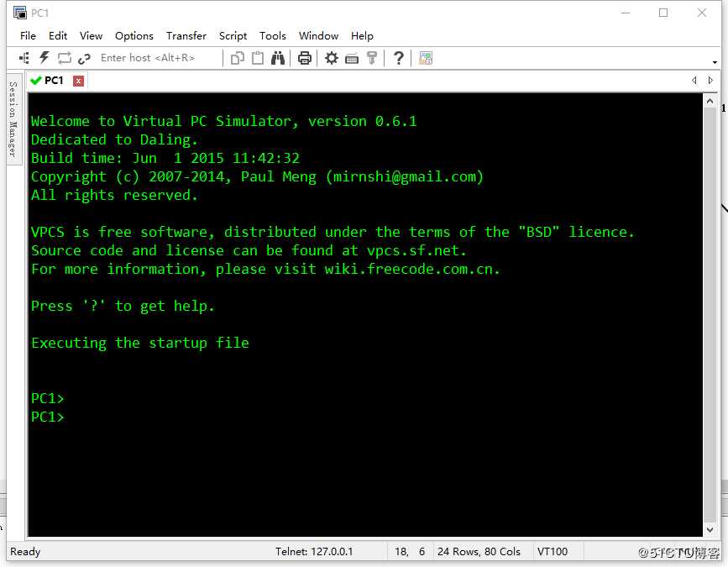
Task: Click the Paste clipboard icon
Action: click(x=257, y=58)
